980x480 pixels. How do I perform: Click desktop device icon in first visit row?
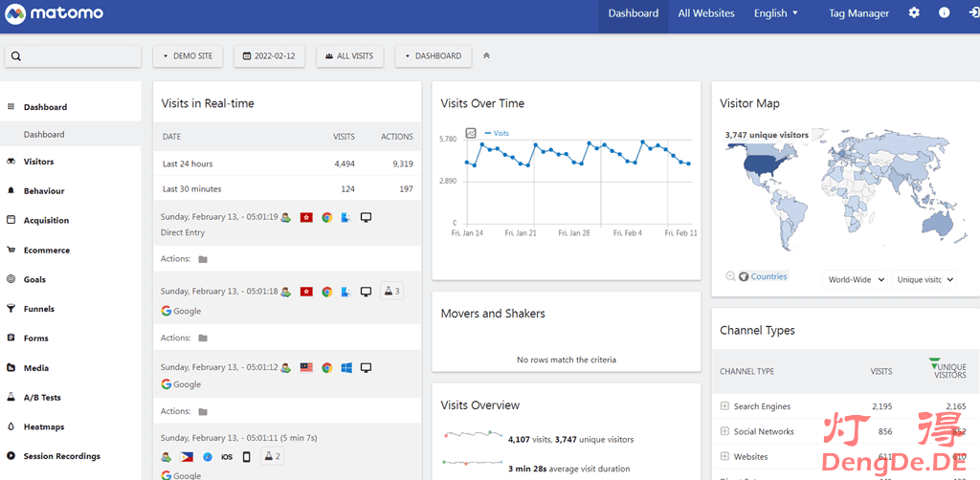coord(366,217)
